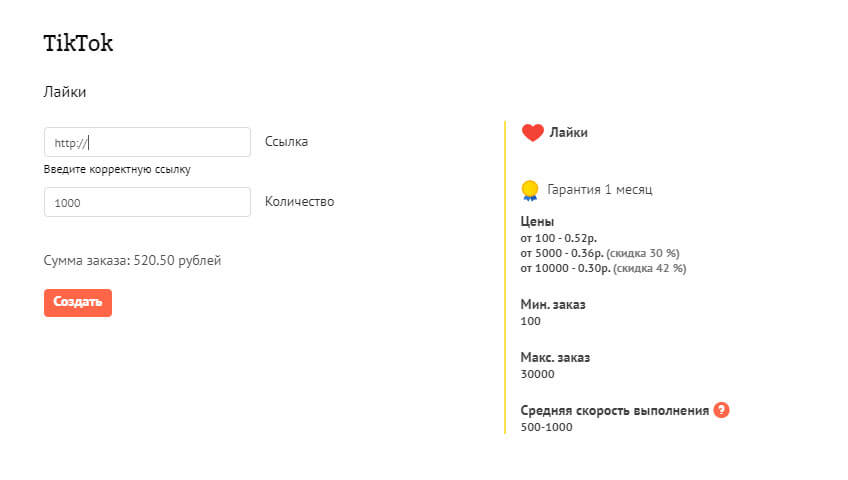
Task: Click the Мин. заказ heading
Action: pyautogui.click(x=553, y=304)
